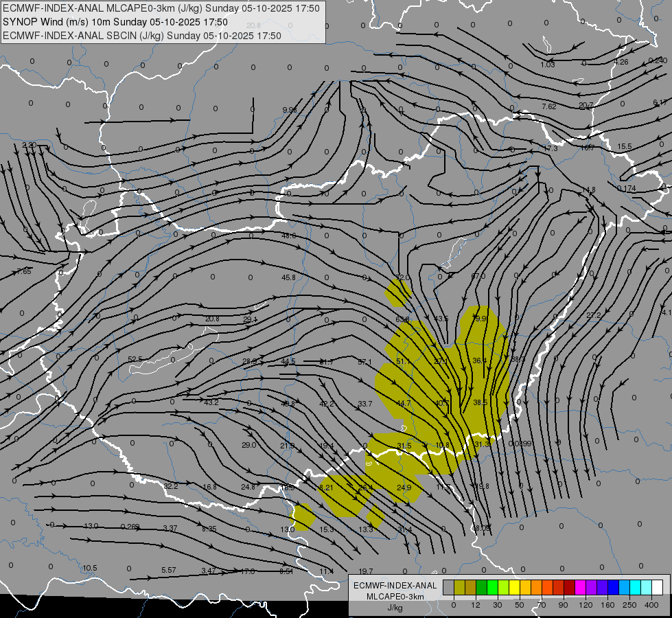Choose the bright green legend swatch
Viewport: 672px width, 618px height.
(x=493, y=587)
